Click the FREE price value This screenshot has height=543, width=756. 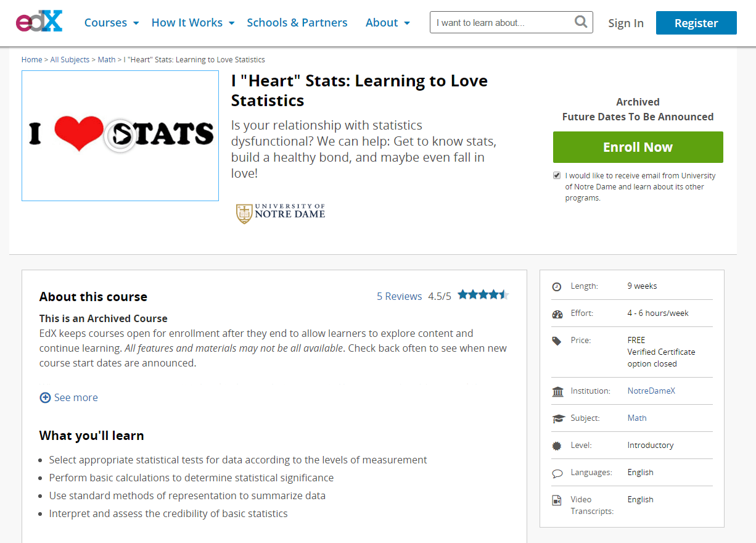[x=636, y=340]
